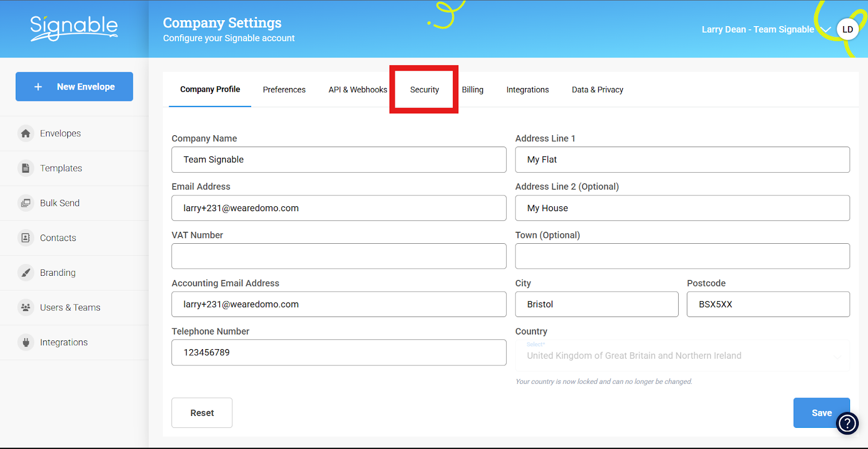The width and height of the screenshot is (868, 449).
Task: Click the Postcode field
Action: coord(768,304)
